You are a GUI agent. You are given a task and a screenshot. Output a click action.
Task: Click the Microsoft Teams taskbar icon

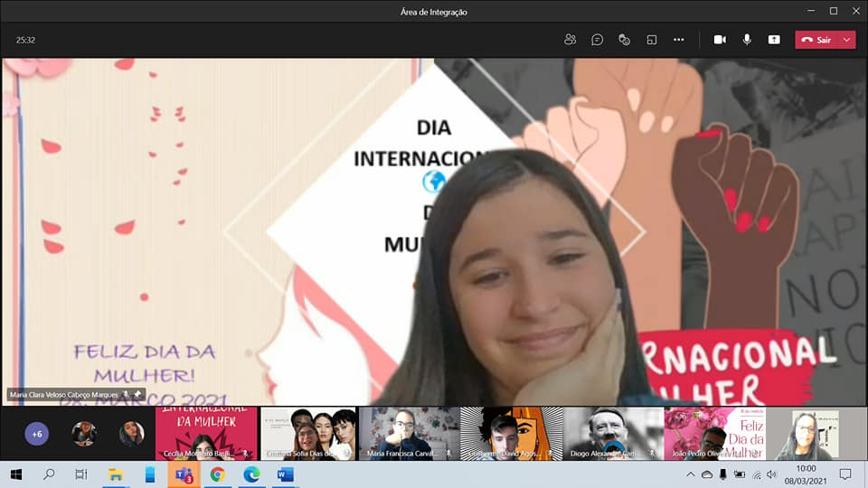[184, 474]
